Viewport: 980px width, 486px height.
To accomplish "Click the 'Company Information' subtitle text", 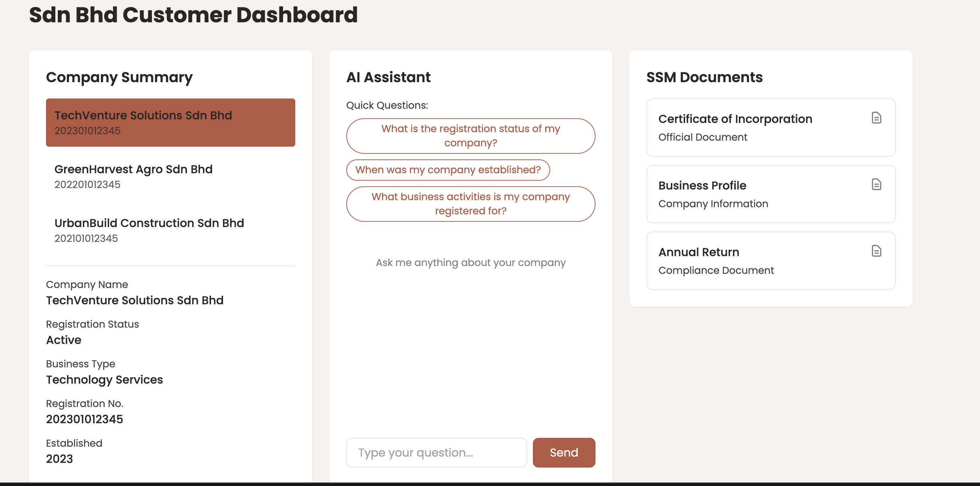I will tap(713, 204).
